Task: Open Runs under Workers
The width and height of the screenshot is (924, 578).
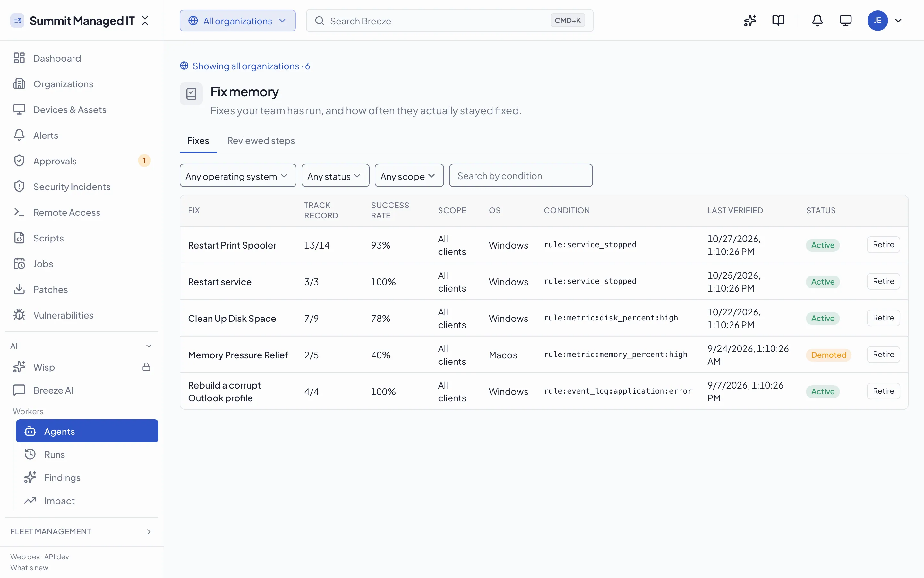Action: (x=87, y=454)
